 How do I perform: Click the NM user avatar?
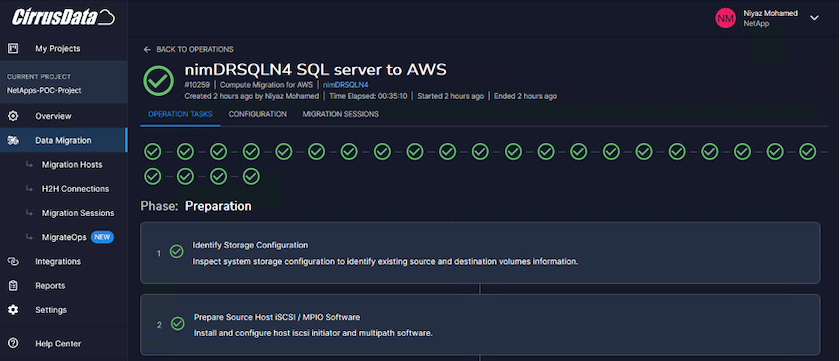point(725,18)
